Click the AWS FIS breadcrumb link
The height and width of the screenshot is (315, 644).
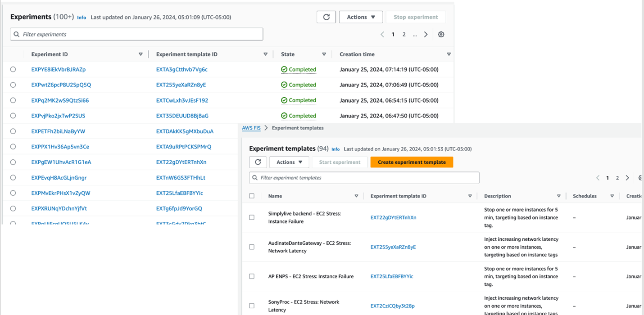251,128
